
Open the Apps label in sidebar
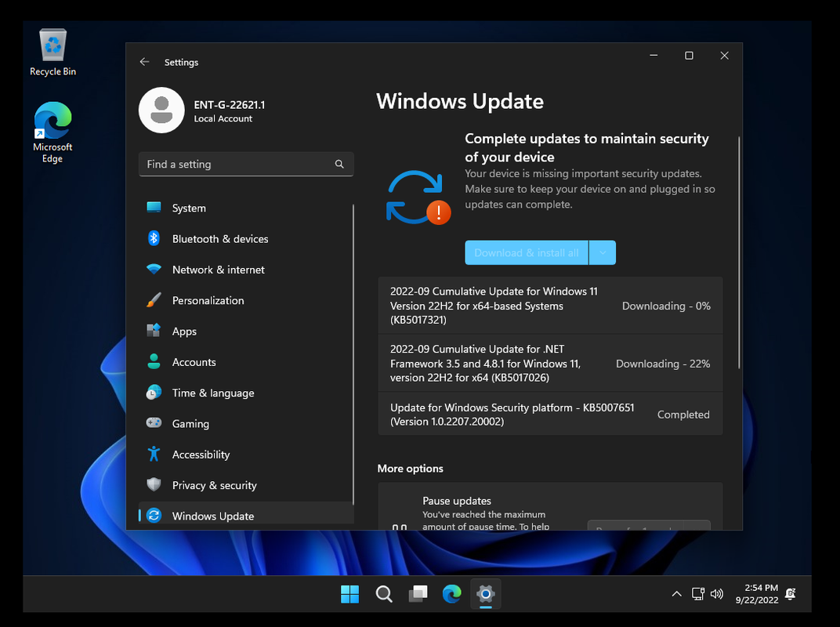184,332
